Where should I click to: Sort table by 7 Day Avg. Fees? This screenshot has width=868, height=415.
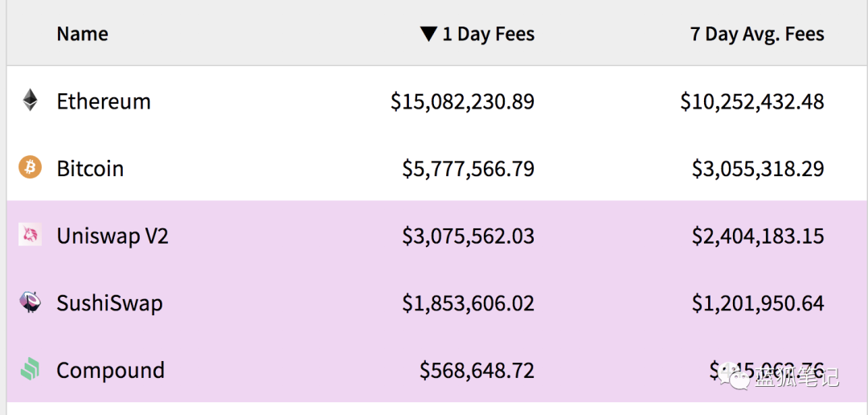pos(757,34)
